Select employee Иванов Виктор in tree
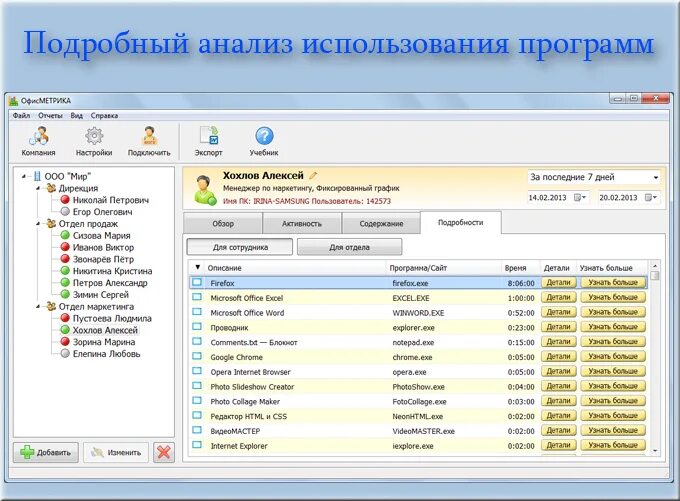This screenshot has width=680, height=501. pyautogui.click(x=103, y=247)
